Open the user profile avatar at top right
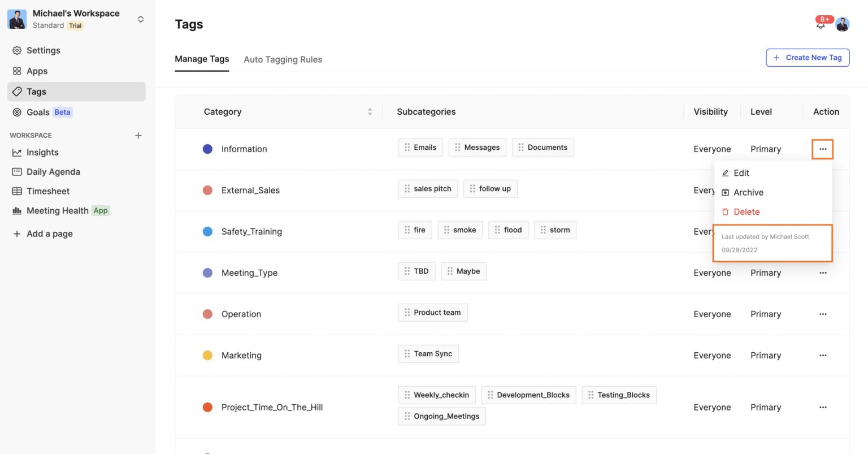 click(843, 24)
